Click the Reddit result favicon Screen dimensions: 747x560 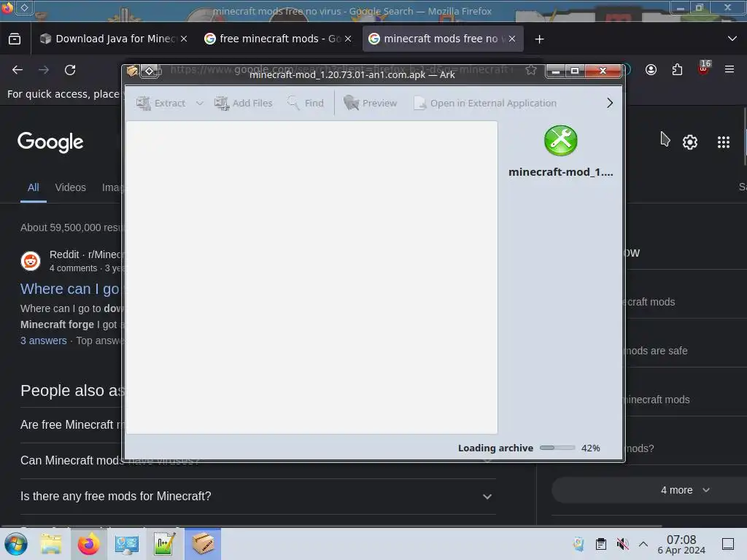31,261
